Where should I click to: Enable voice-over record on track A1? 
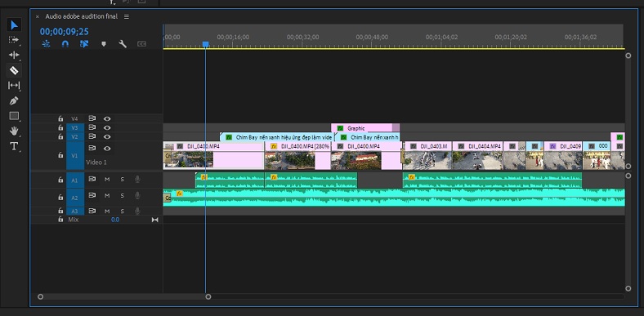click(x=137, y=180)
